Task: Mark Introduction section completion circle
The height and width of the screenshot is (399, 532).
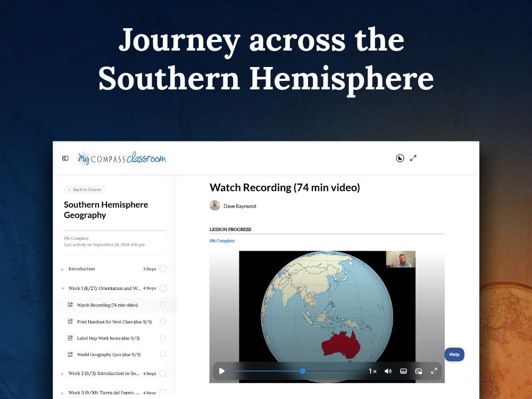Action: tap(163, 269)
